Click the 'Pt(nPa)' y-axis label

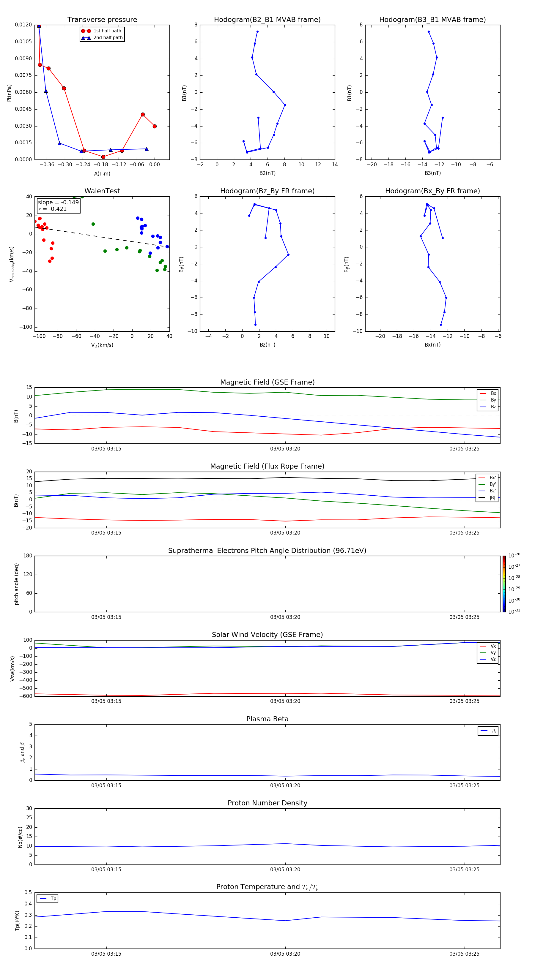coord(9,92)
